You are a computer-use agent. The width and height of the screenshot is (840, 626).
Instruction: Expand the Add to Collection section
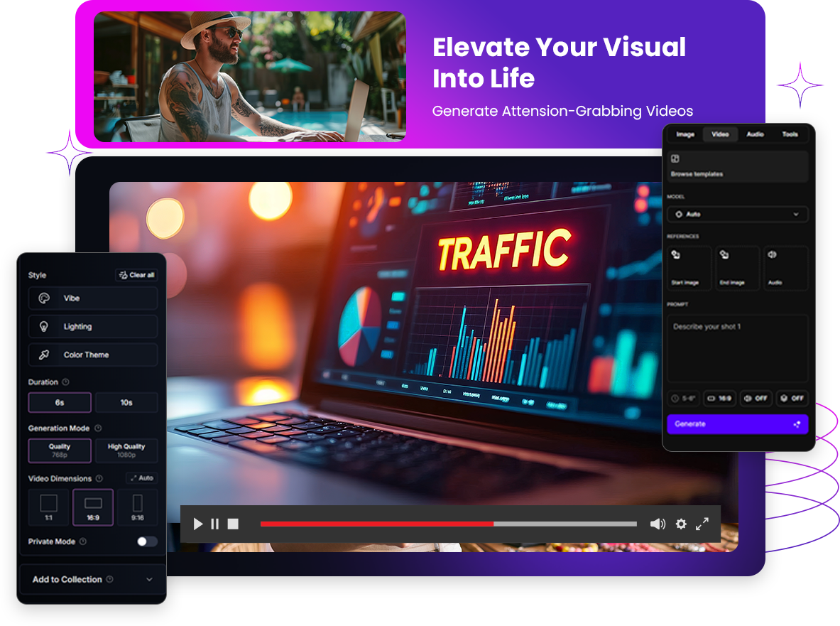tap(93, 580)
